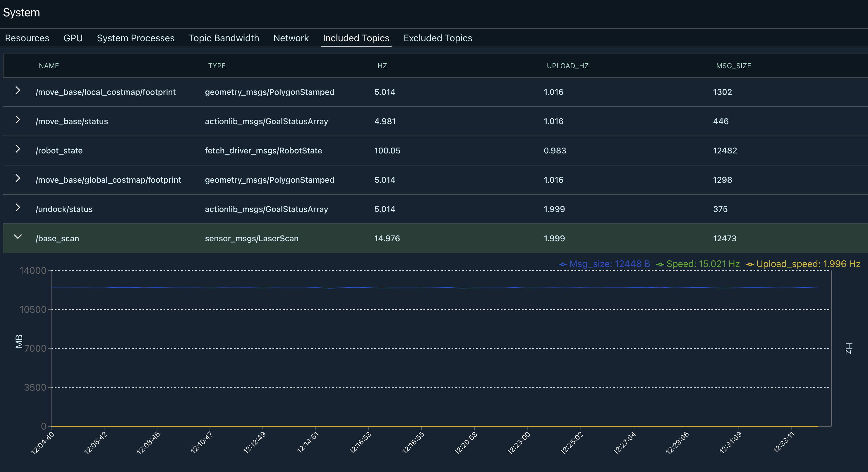Sort table by the NAME column header

point(49,66)
